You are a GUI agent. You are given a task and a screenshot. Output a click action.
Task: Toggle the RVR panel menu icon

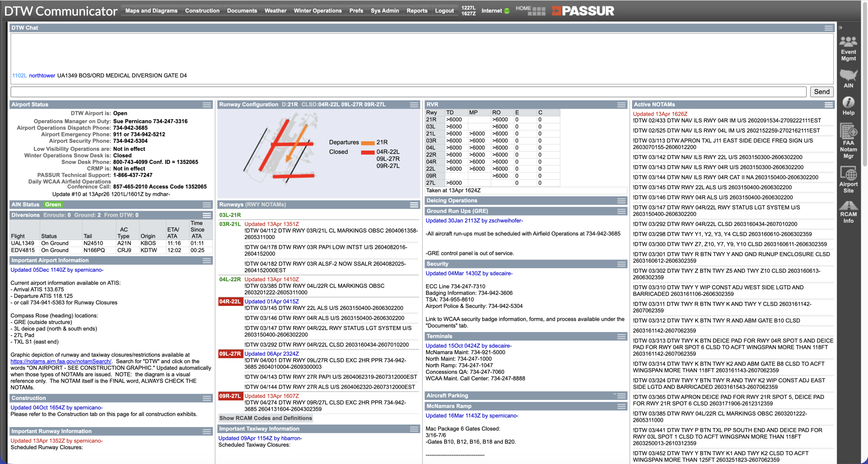(x=621, y=105)
